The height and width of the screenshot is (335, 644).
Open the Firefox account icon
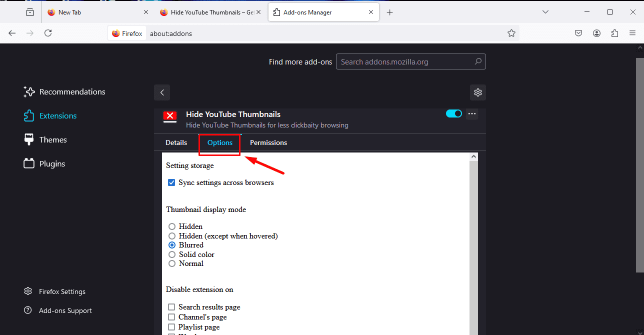(596, 33)
